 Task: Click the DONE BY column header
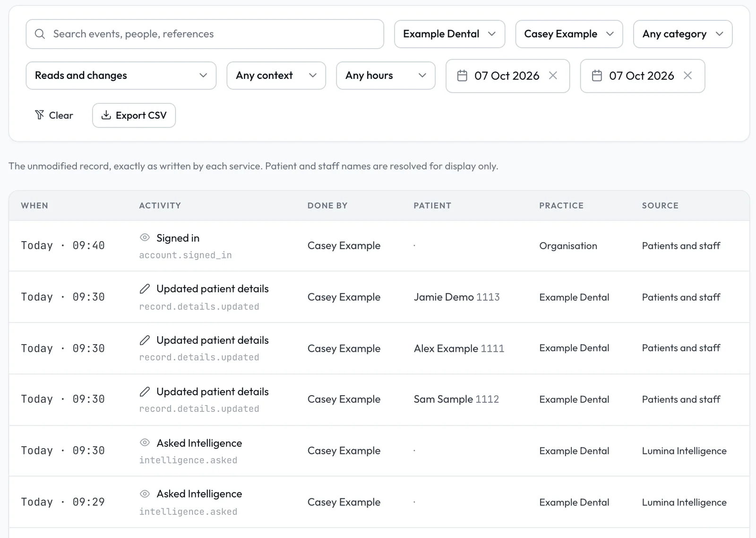pos(327,206)
